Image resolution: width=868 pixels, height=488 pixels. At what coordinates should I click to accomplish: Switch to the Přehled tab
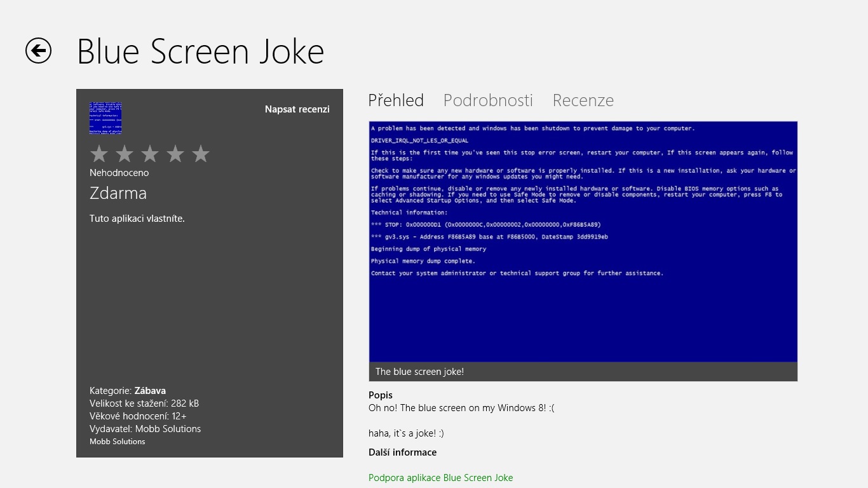pos(396,100)
